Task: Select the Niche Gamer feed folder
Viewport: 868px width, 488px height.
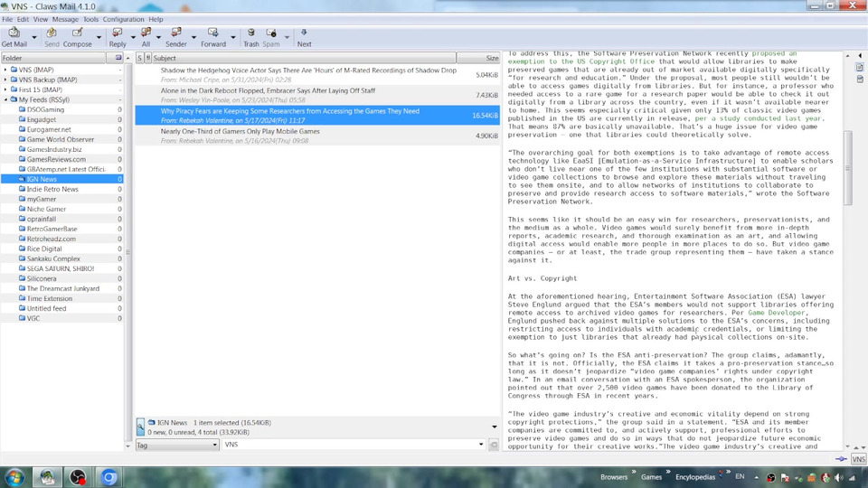Action: pyautogui.click(x=46, y=209)
